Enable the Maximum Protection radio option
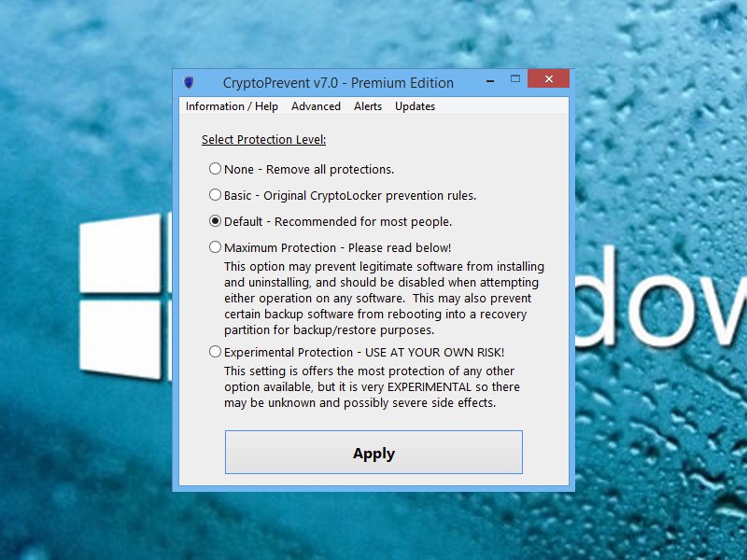This screenshot has width=747, height=560. 216,247
